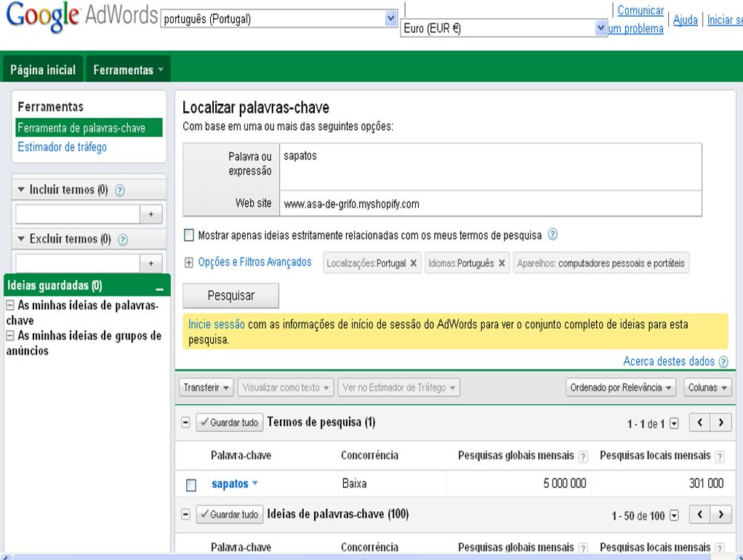Focus the Web site input field
743x560 pixels.
[491, 204]
